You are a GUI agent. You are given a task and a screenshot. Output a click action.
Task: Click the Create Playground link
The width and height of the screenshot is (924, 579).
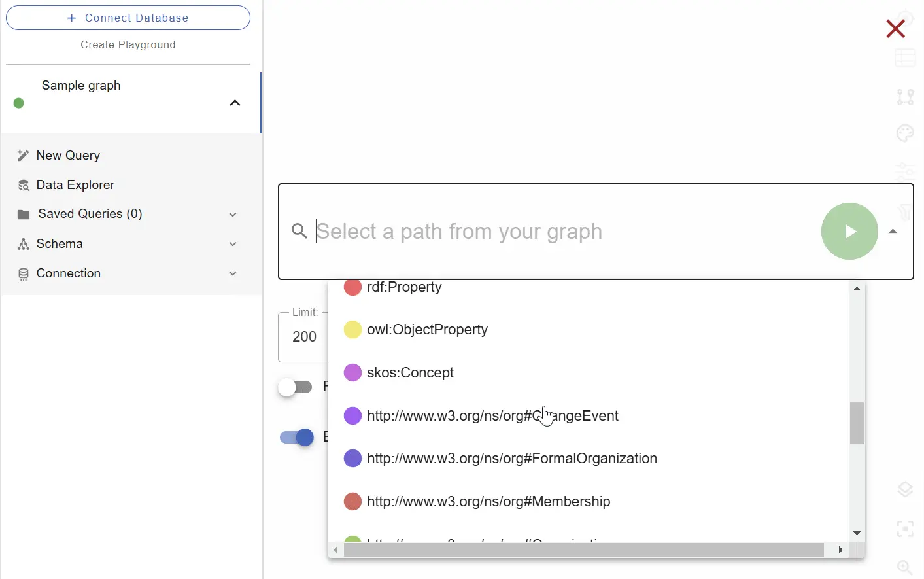point(128,44)
